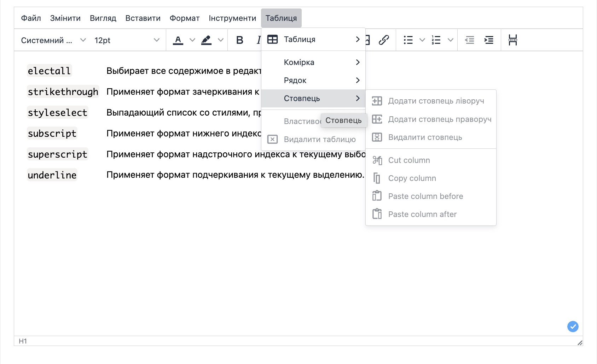The width and height of the screenshot is (597, 364).
Task: Choose Copy column from the submenu
Action: click(x=412, y=178)
